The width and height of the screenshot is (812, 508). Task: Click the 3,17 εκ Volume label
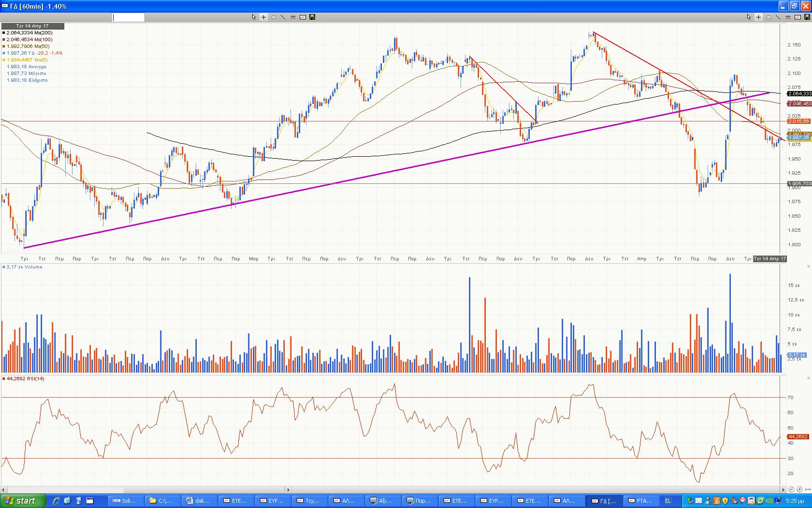(x=23, y=267)
